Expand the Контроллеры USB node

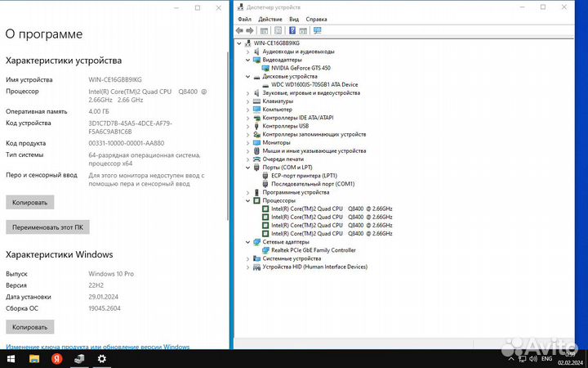pyautogui.click(x=248, y=126)
